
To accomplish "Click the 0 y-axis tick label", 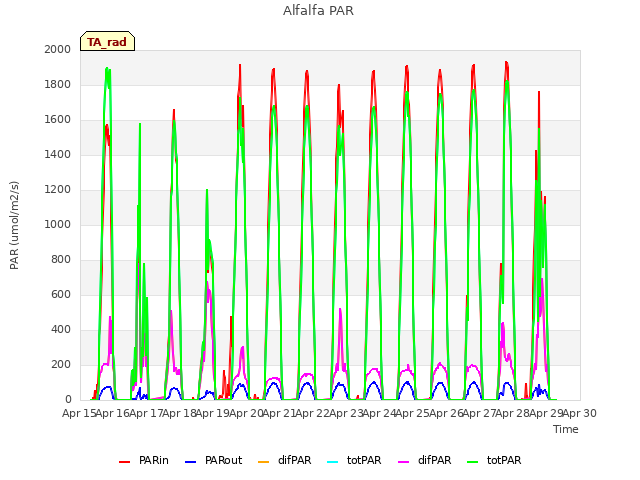I will tap(68, 400).
